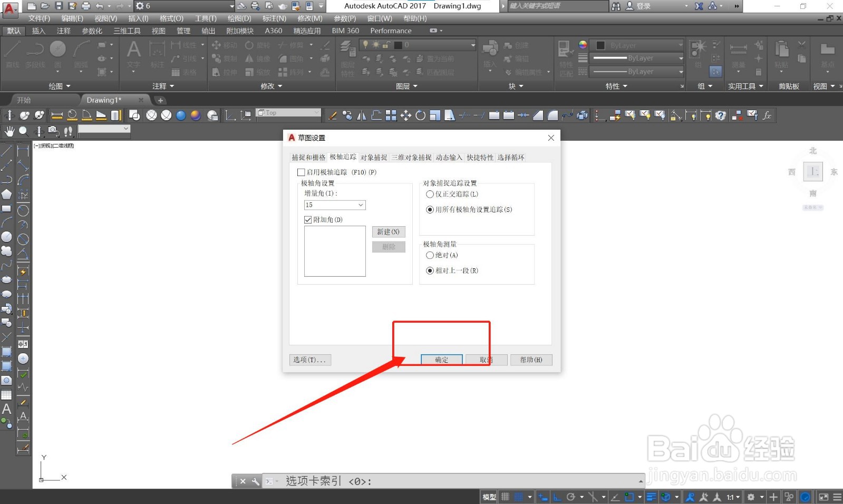
Task: Click the Move cross-arrows icon in modify toolbar
Action: 406,115
